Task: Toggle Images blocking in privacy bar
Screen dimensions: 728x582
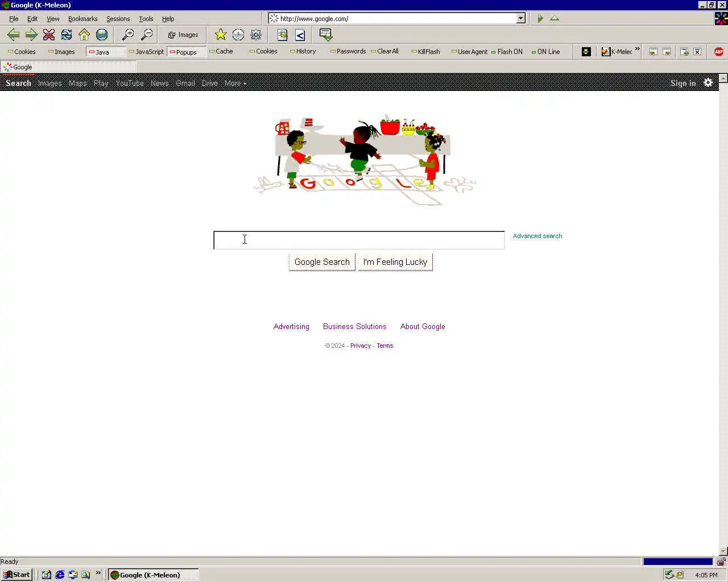Action: [61, 52]
